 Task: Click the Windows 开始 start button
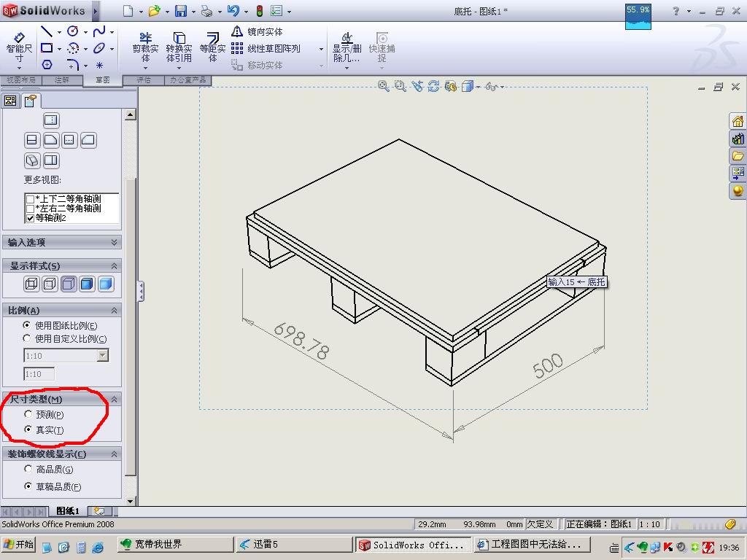(18, 544)
